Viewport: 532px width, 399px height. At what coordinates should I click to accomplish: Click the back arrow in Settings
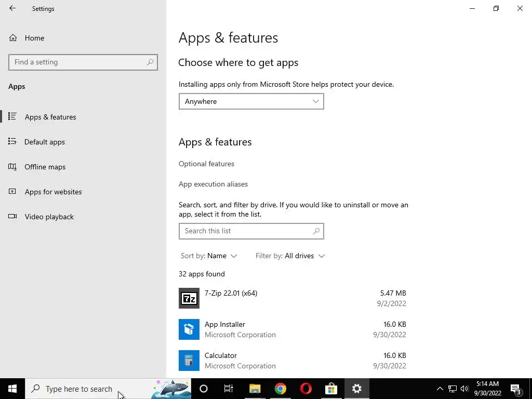[12, 8]
